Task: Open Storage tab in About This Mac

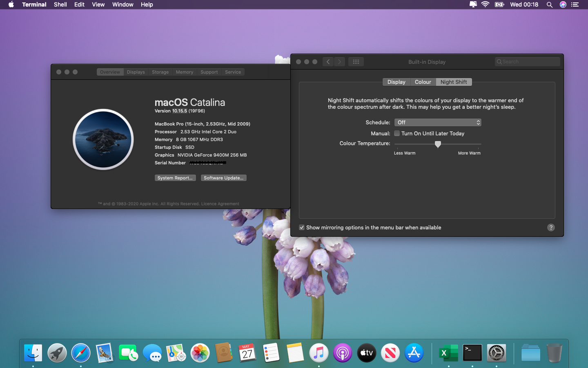Action: click(x=160, y=72)
